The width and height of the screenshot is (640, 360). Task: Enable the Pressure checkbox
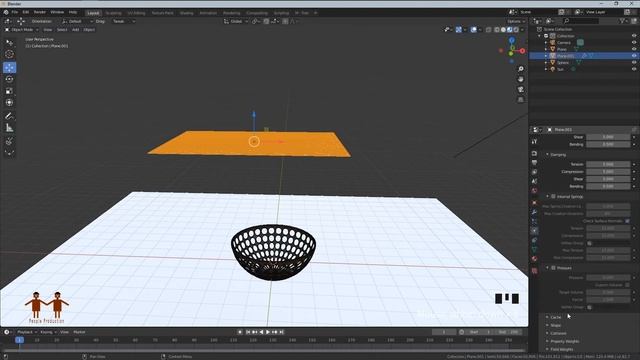click(553, 268)
